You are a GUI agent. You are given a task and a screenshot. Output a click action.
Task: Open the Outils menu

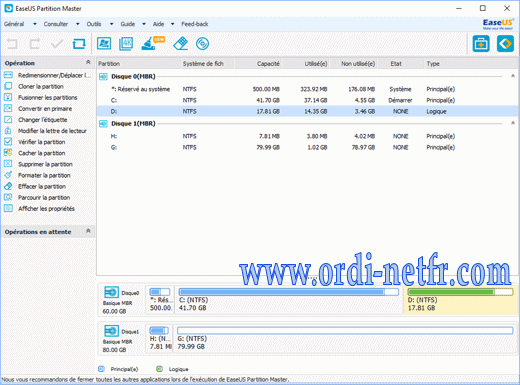click(x=94, y=24)
